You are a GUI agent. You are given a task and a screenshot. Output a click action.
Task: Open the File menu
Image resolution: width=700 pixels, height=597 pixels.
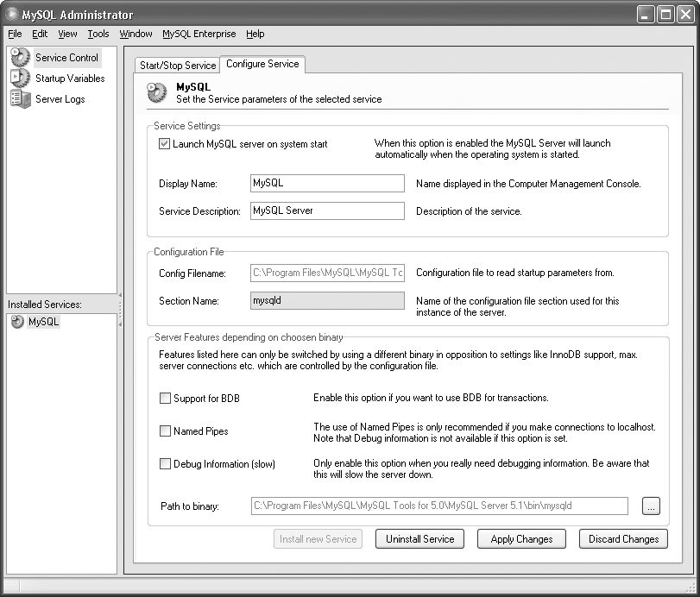click(x=16, y=35)
